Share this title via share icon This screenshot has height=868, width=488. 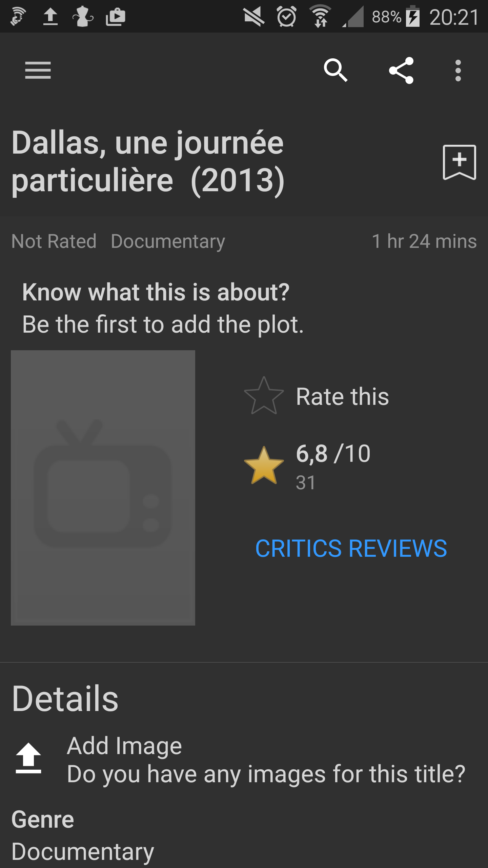click(401, 70)
